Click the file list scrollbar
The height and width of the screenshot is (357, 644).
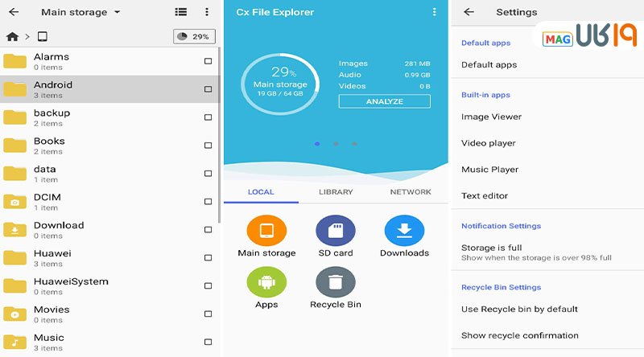pyautogui.click(x=219, y=135)
